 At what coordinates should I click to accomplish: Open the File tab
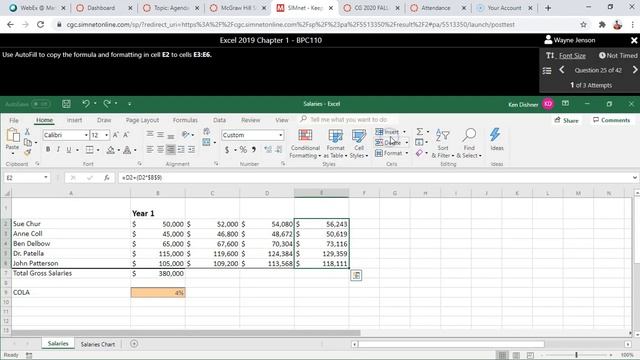click(14, 120)
